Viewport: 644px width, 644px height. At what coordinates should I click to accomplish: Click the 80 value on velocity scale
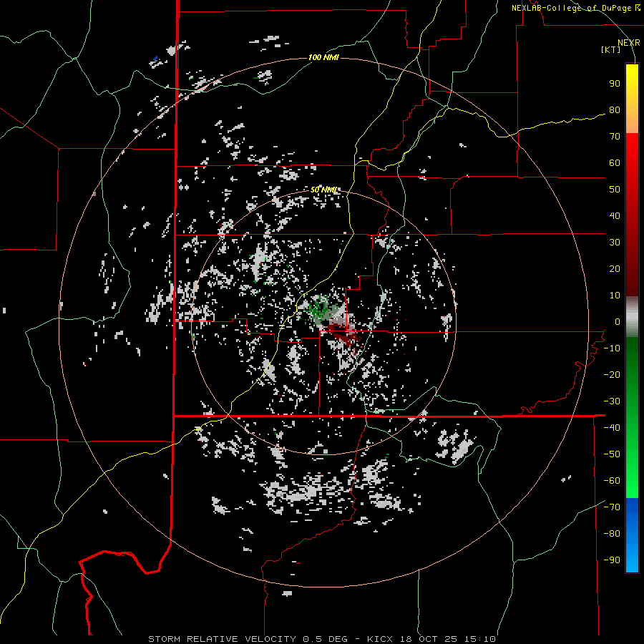tap(615, 109)
